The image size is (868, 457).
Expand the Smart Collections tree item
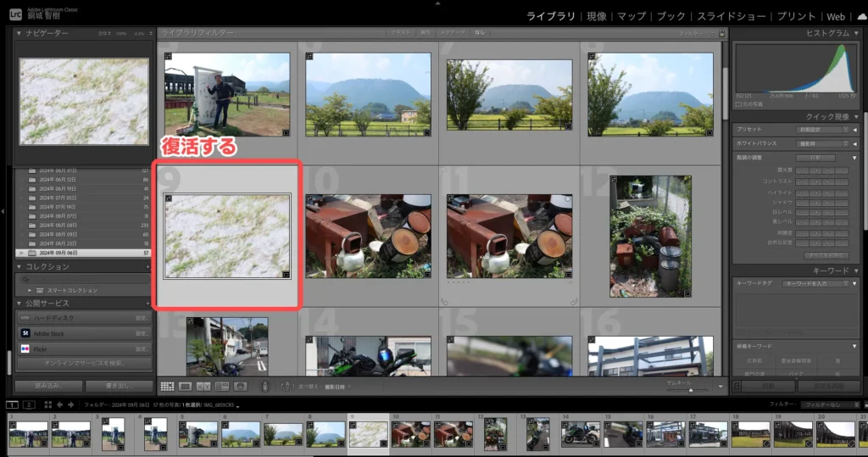pyautogui.click(x=29, y=290)
